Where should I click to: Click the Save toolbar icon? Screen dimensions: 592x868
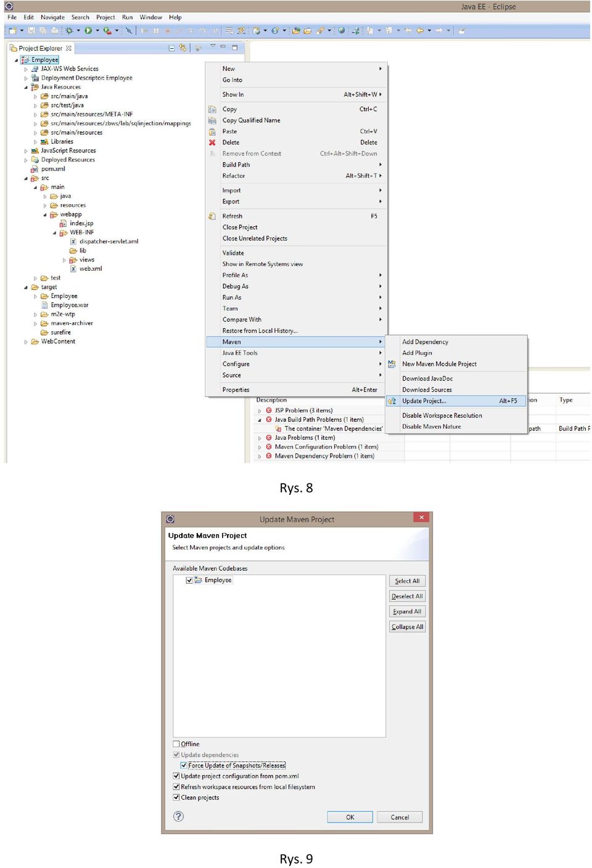point(31,30)
